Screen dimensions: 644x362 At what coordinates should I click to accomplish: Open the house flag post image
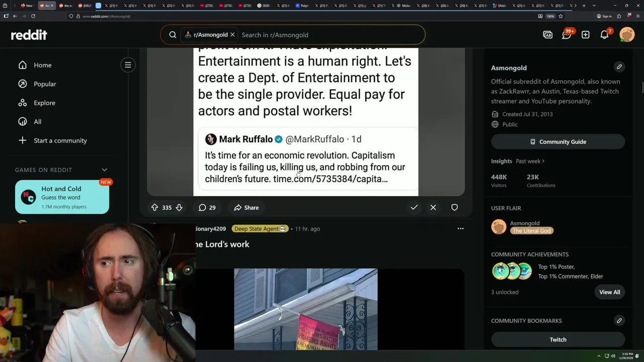tap(306, 309)
